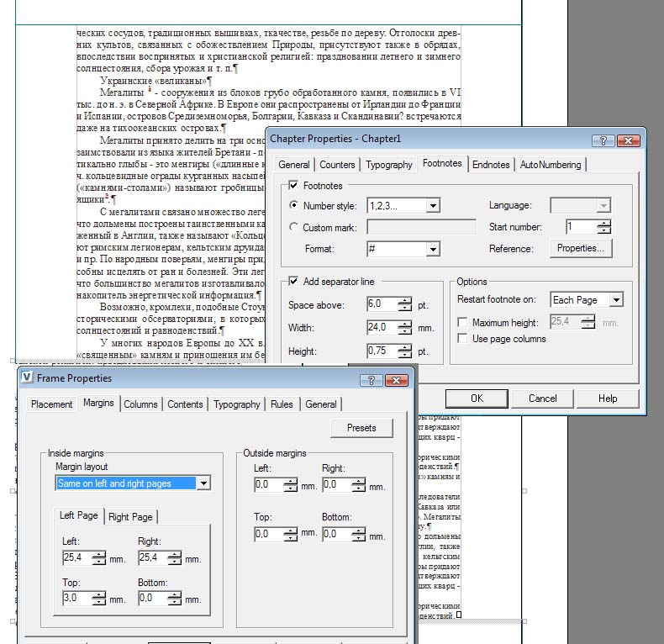
Task: Click outside Left margin 0,0 field
Action: pyautogui.click(x=268, y=485)
